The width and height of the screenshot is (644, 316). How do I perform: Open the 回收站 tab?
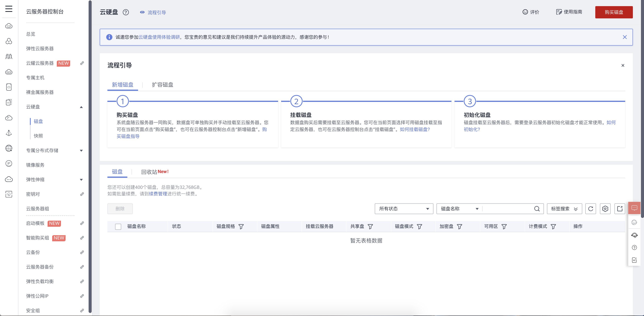(x=155, y=172)
